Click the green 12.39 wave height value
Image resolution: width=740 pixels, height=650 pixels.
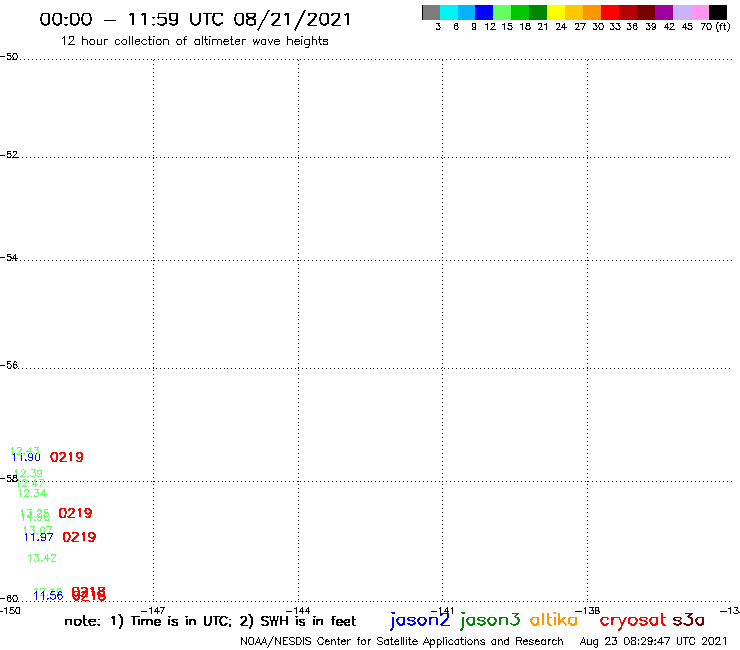29,473
